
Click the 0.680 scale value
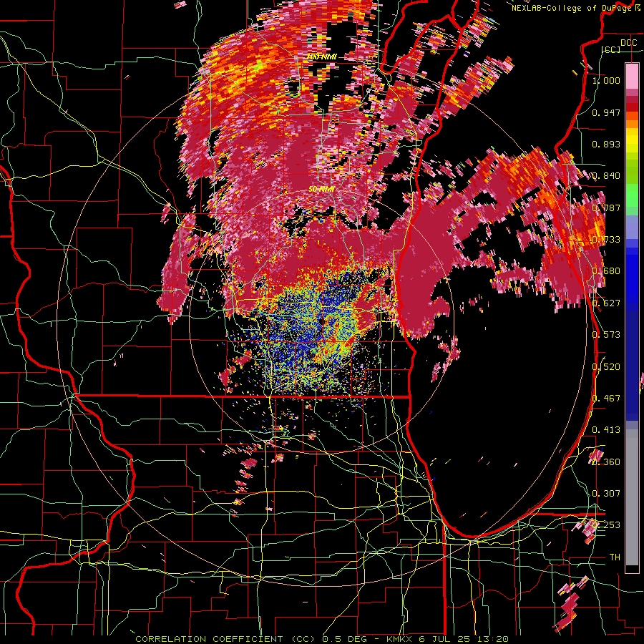click(606, 271)
